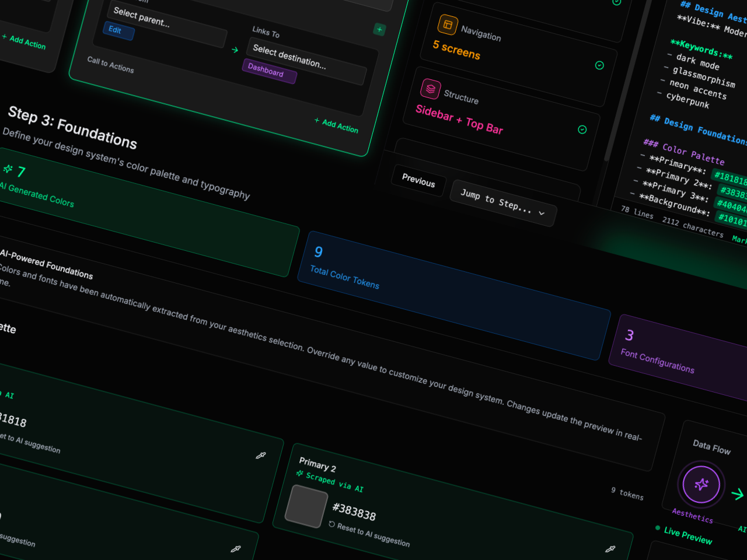Click the Data Flow heading
The height and width of the screenshot is (560, 747).
(711, 446)
